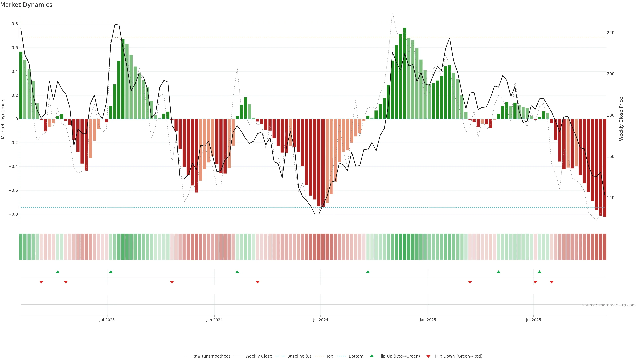Click the leftmost green heatmap strip cell
Screen dimensions: 644x362
(x=21, y=247)
